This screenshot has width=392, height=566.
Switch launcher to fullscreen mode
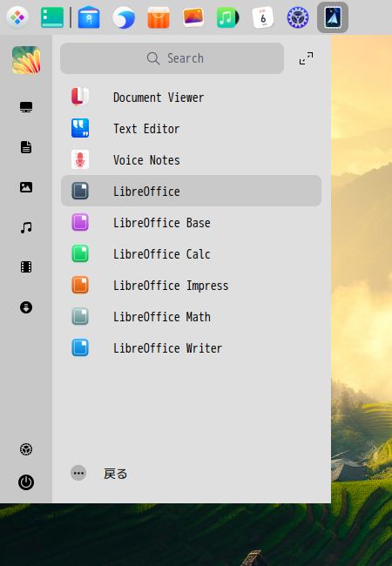pyautogui.click(x=306, y=58)
